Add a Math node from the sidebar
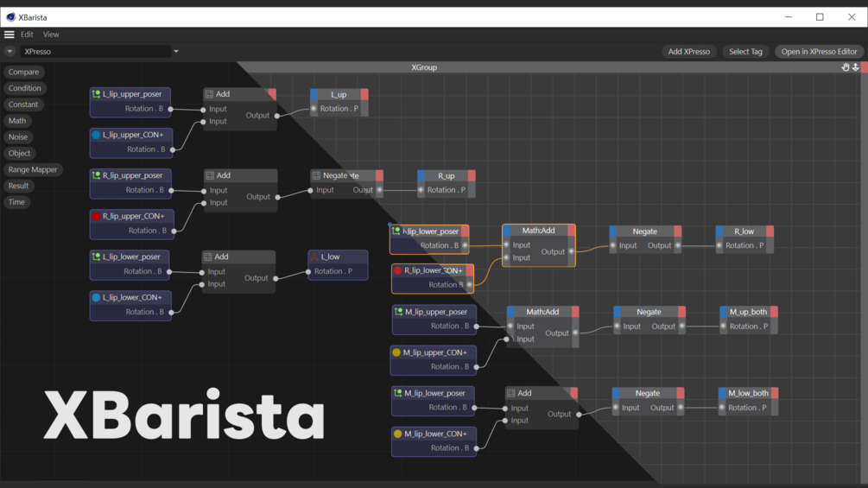868x488 pixels. click(x=17, y=121)
